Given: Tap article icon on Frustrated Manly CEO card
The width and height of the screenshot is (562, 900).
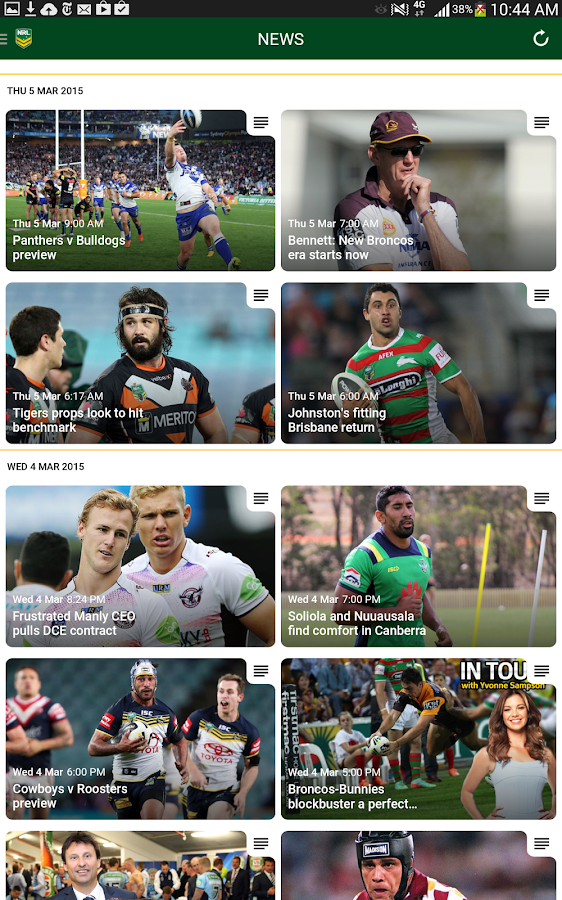Looking at the screenshot, I should (261, 498).
